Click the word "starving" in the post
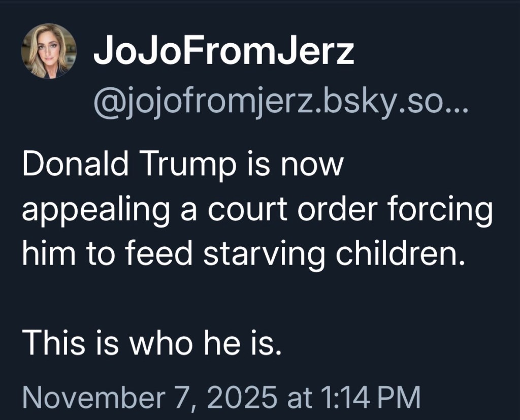 (x=264, y=253)
